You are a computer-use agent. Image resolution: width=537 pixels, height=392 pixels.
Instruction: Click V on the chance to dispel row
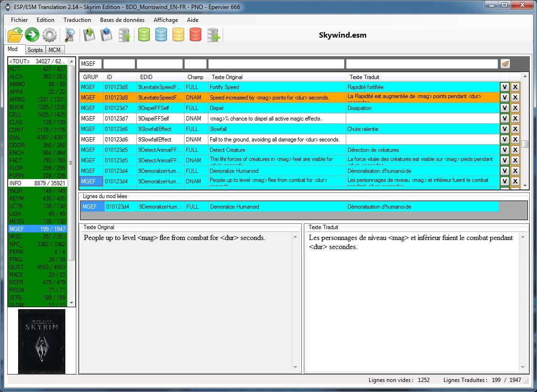(505, 119)
